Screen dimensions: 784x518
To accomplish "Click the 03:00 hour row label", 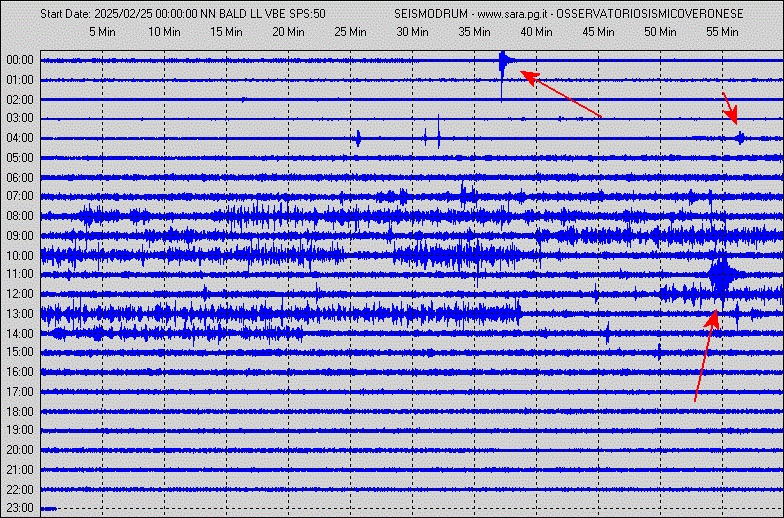I will tap(20, 118).
